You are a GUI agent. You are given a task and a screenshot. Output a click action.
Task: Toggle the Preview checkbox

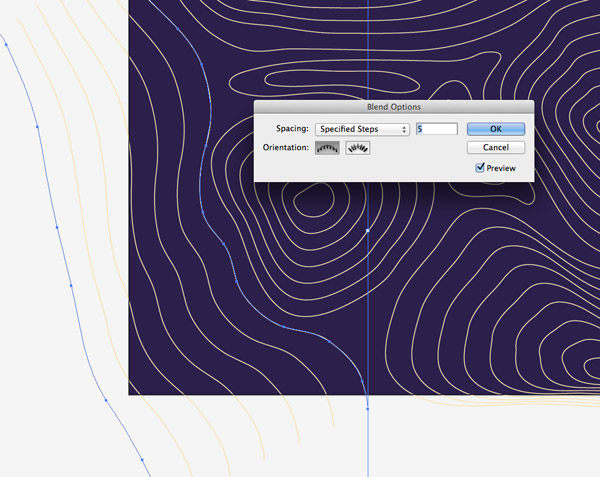click(x=480, y=168)
